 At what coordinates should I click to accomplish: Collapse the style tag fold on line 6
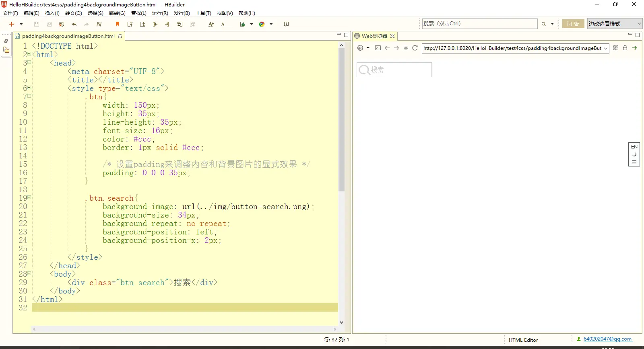[x=29, y=88]
